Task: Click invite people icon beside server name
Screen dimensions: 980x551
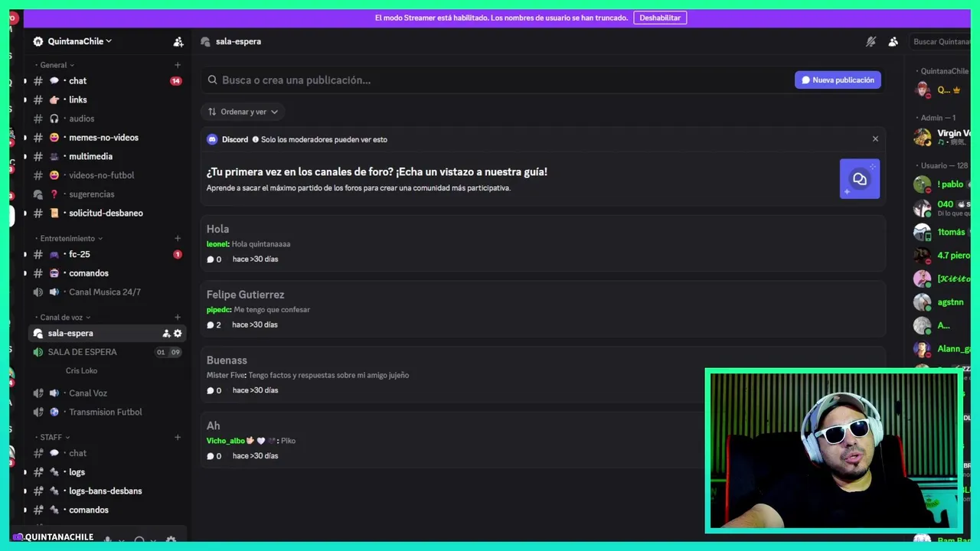Action: click(178, 41)
